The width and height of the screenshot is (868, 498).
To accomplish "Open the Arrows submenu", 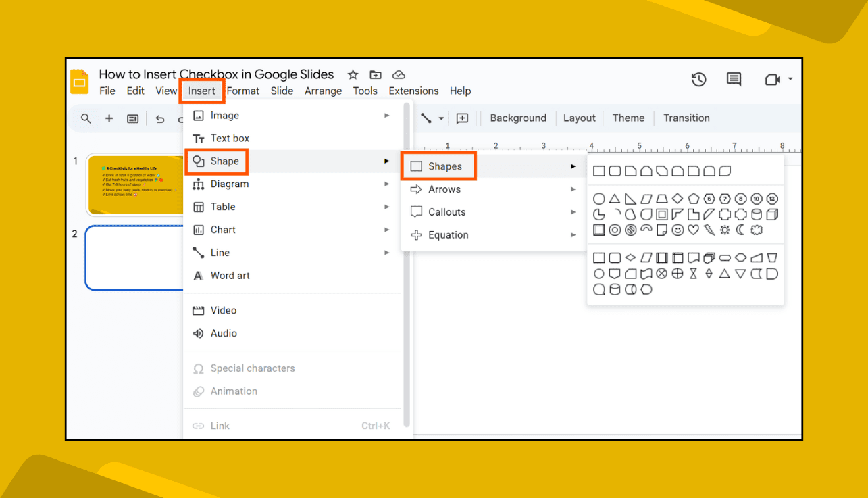I will (444, 189).
